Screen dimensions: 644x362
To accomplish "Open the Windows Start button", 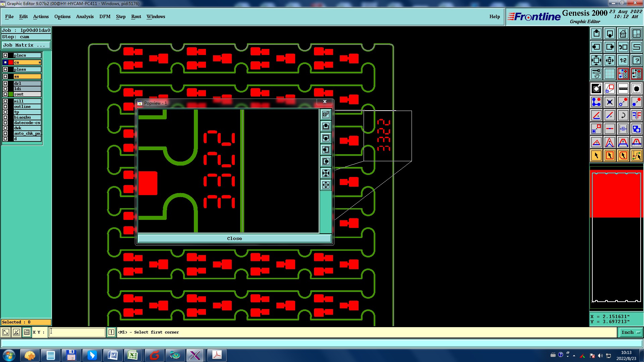I will [x=9, y=355].
